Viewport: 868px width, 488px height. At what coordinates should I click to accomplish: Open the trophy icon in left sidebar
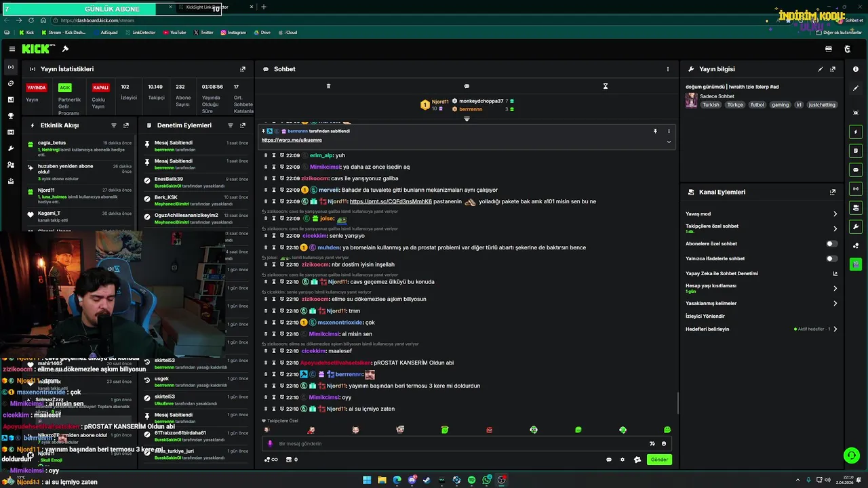point(11,116)
